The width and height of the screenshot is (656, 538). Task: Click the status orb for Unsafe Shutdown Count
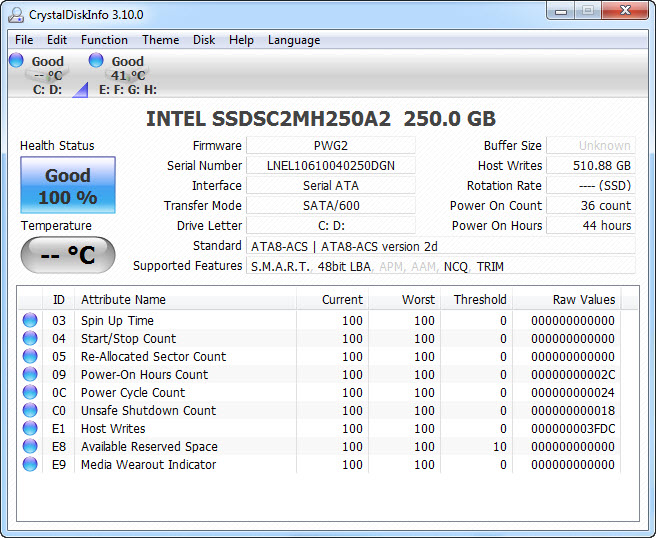tap(30, 410)
